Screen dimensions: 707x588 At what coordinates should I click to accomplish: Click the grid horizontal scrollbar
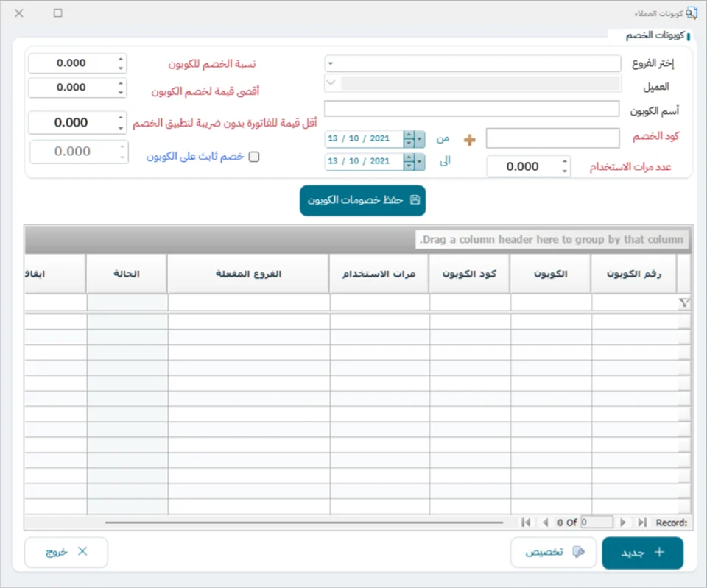(x=304, y=523)
